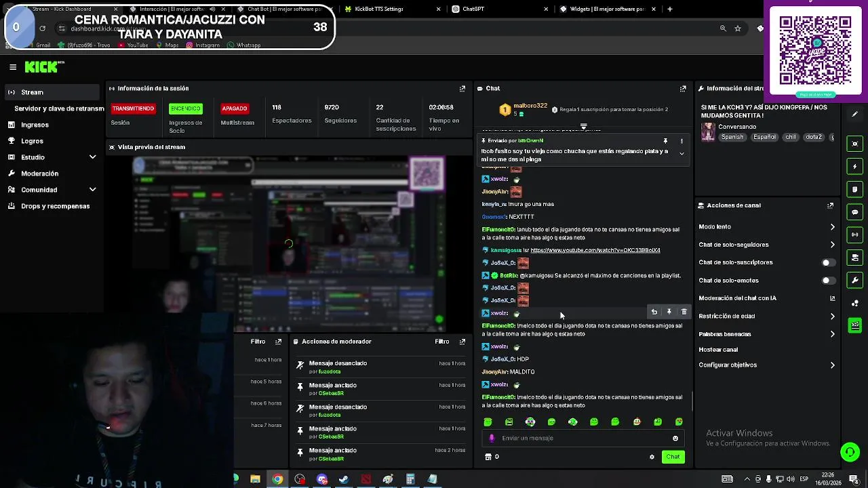Viewport: 868px width, 488px height.
Task: Click the green Chat send button
Action: (673, 457)
